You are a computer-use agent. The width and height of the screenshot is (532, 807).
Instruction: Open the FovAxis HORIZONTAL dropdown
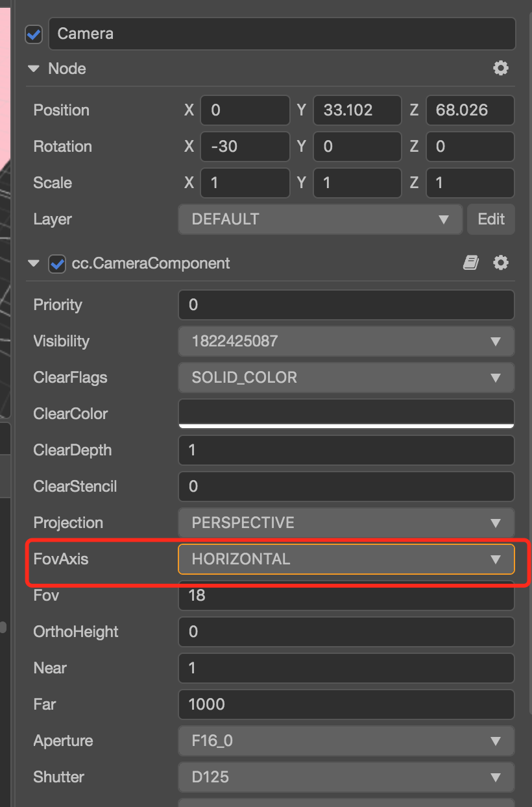tap(346, 559)
